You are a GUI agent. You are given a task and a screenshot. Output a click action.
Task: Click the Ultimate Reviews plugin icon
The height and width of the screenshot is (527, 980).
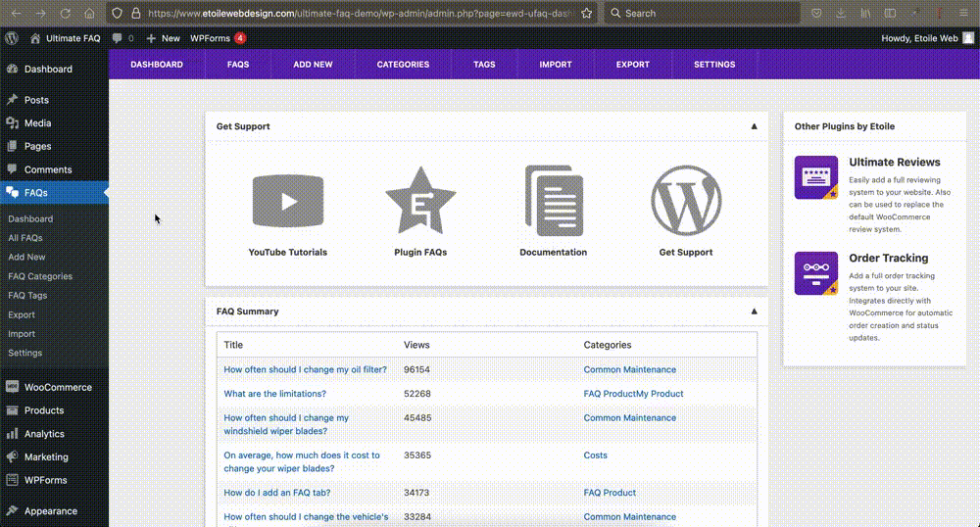[x=815, y=177]
